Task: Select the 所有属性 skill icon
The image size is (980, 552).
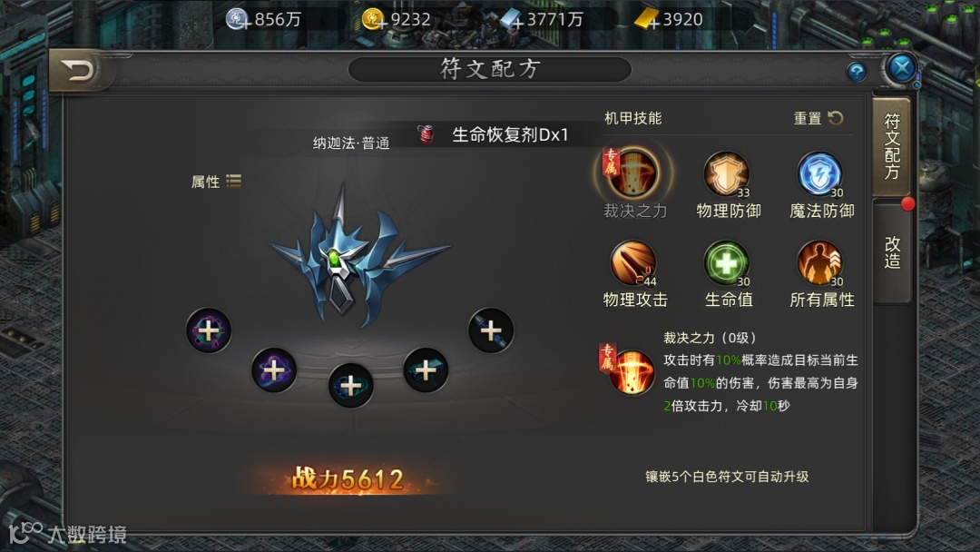Action: (x=819, y=263)
